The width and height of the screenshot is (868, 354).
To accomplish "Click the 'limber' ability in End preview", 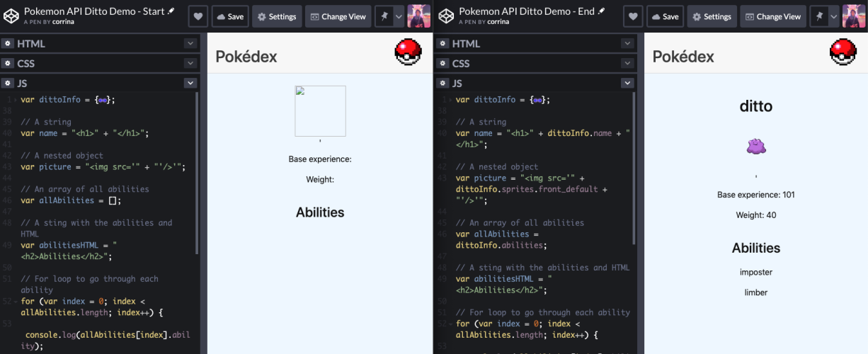I will tap(756, 292).
